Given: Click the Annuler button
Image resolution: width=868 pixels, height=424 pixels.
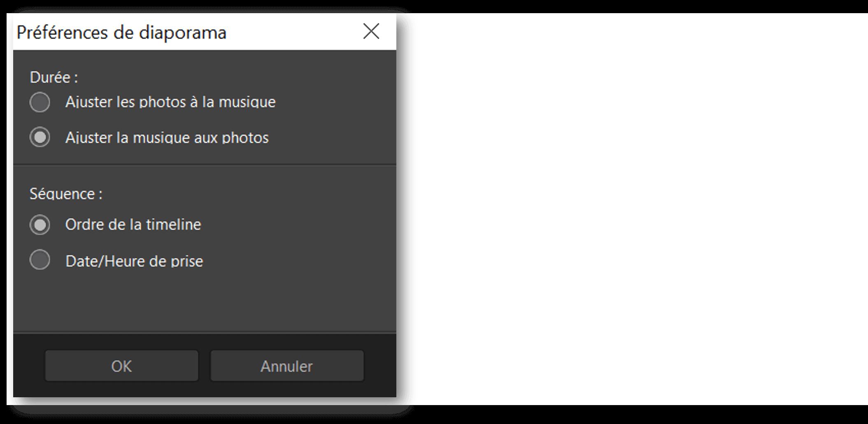Looking at the screenshot, I should coord(287,366).
